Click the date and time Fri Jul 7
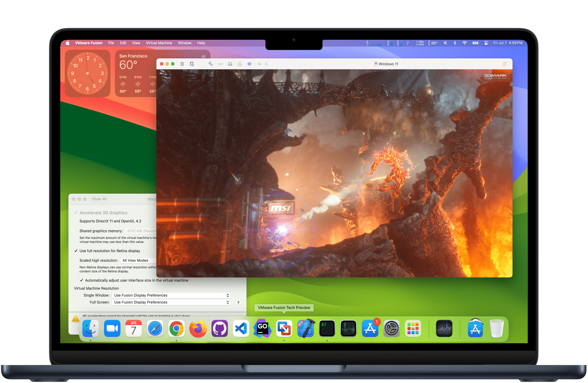588x383 pixels. pos(508,43)
